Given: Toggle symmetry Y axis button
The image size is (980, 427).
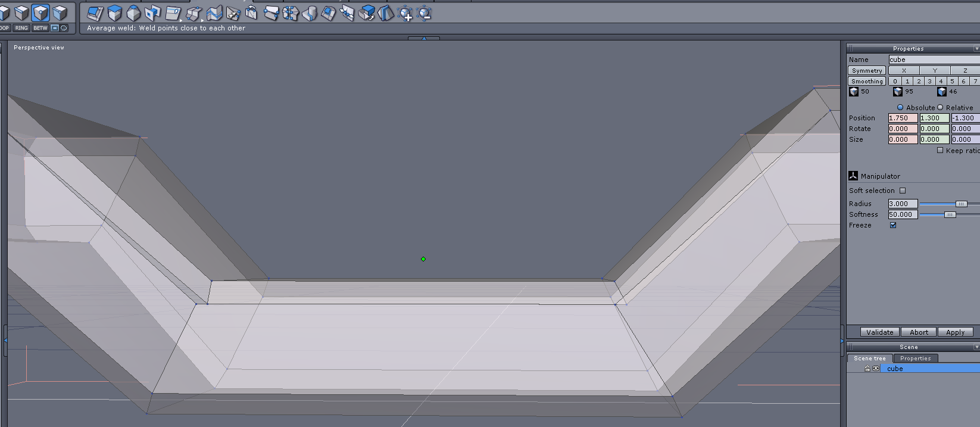Looking at the screenshot, I should 935,70.
